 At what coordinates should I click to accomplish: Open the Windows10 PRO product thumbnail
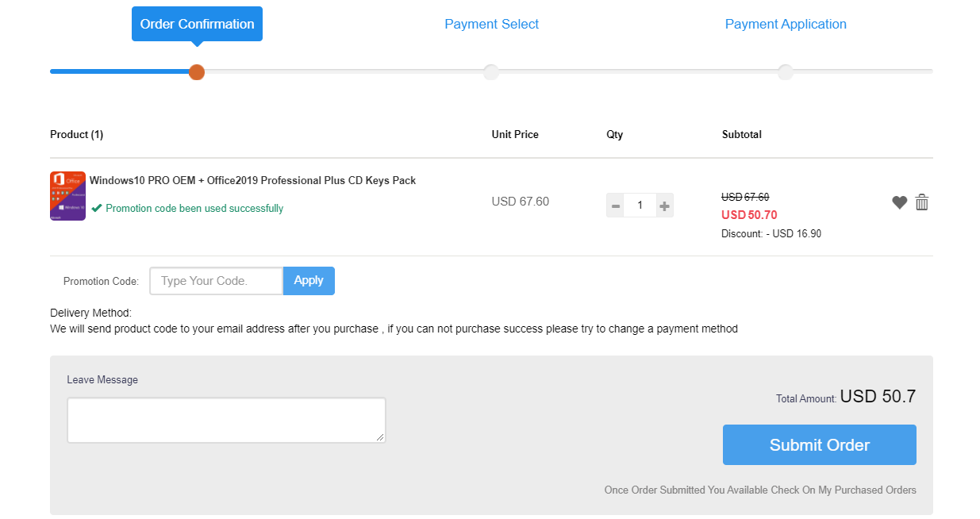pyautogui.click(x=67, y=195)
